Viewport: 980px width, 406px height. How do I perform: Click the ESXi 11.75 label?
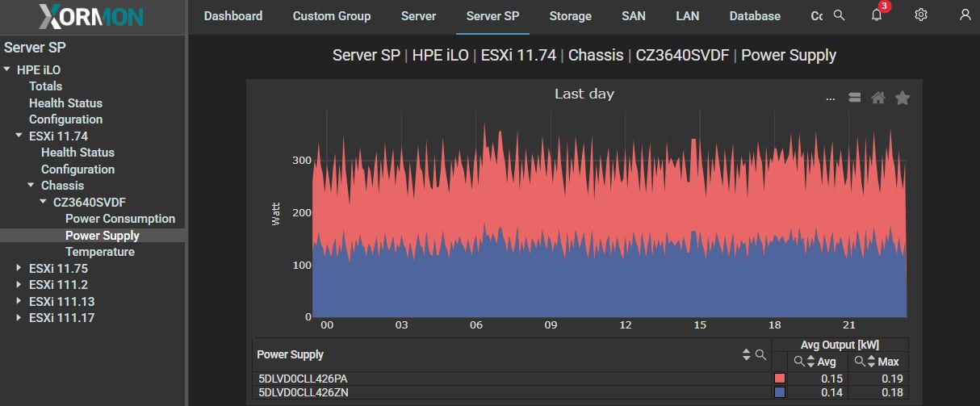tap(58, 268)
